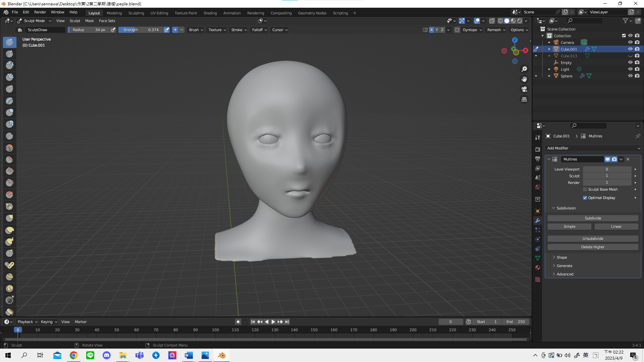The height and width of the screenshot is (362, 644).
Task: Switch to the Sculpting workspace tab
Action: pos(136,13)
